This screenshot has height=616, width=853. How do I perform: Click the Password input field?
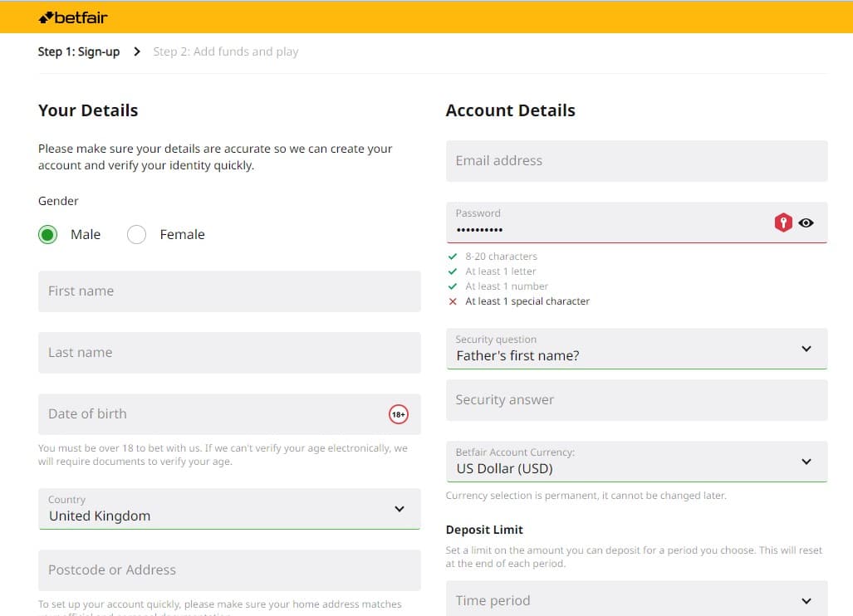[606, 223]
